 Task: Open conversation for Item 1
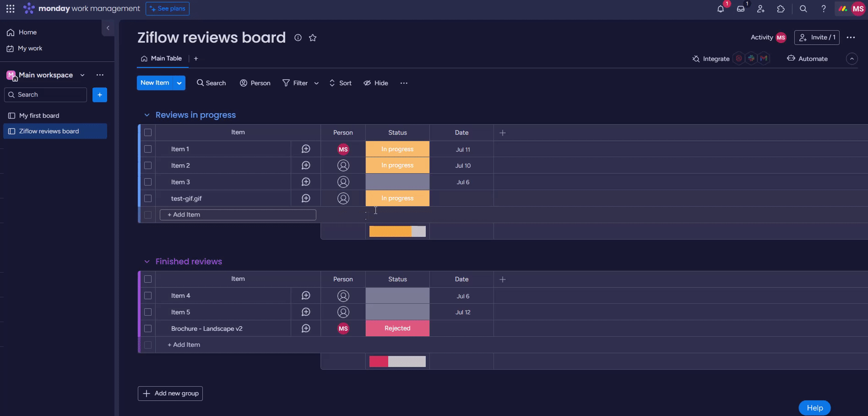point(306,149)
